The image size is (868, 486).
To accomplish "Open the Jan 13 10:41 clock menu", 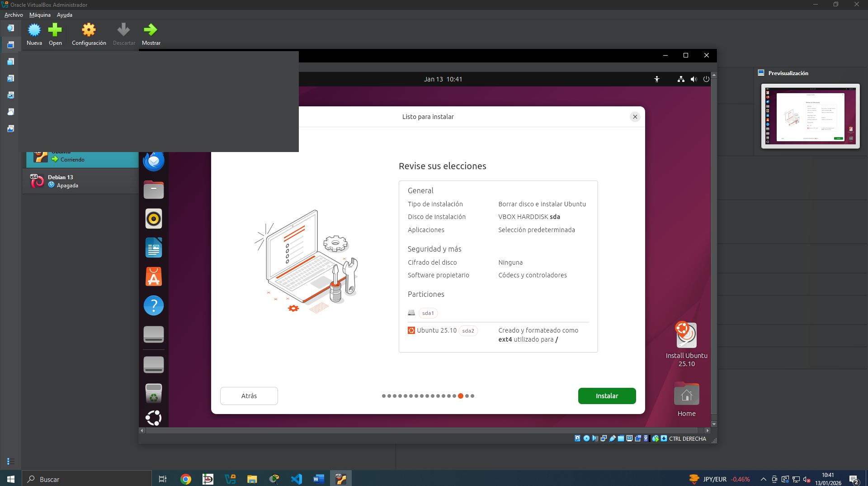I will (x=443, y=79).
